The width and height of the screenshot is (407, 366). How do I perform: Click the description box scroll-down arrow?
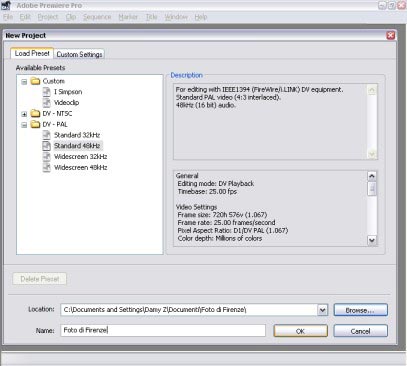tap(372, 154)
